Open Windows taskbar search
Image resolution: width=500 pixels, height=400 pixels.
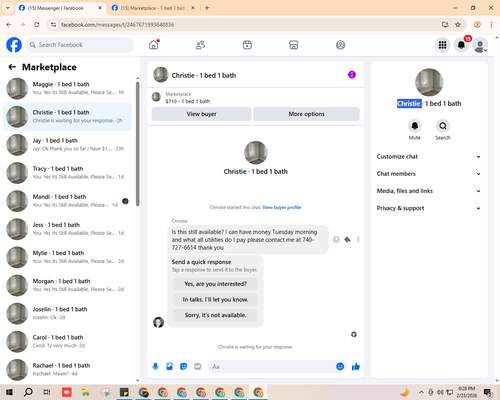(28, 392)
